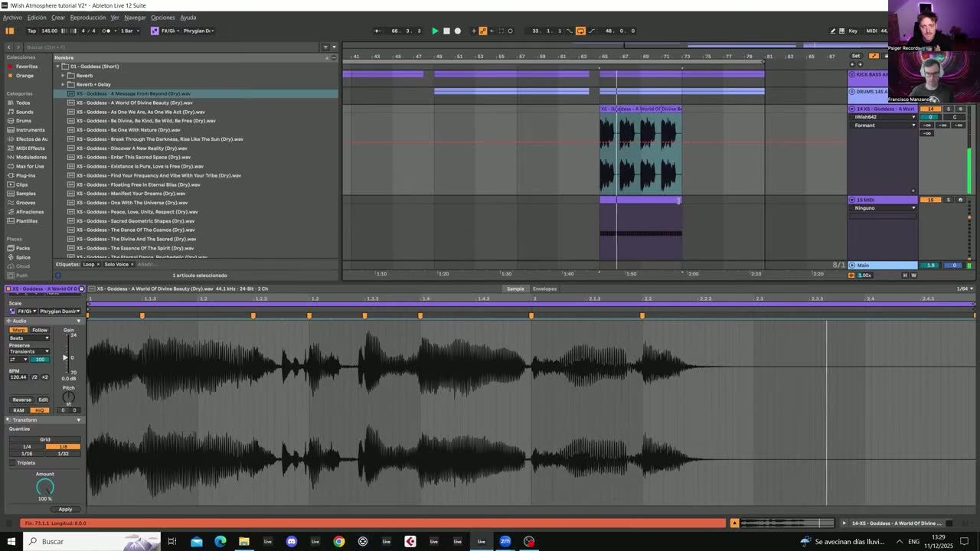The width and height of the screenshot is (980, 551).
Task: Open the Drums browser category
Action: (x=24, y=121)
